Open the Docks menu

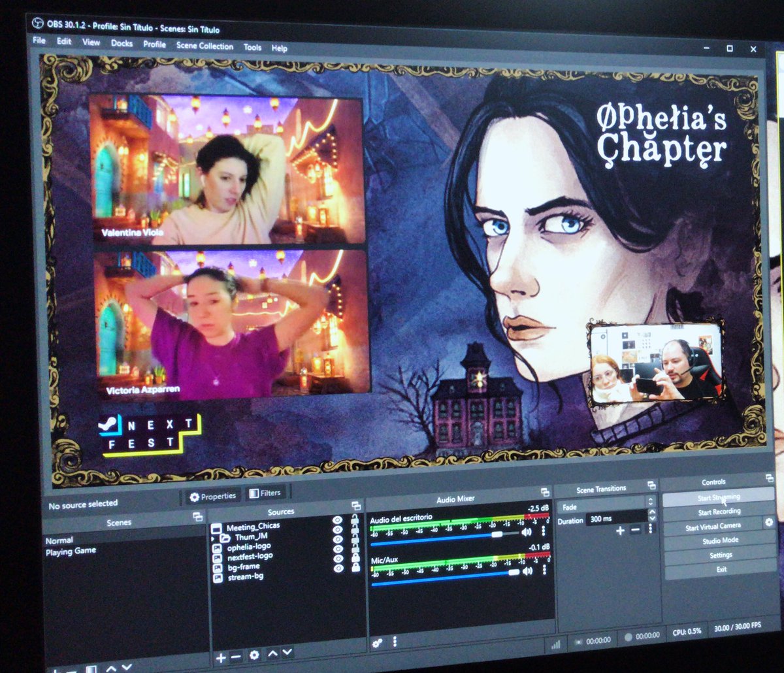pyautogui.click(x=122, y=43)
